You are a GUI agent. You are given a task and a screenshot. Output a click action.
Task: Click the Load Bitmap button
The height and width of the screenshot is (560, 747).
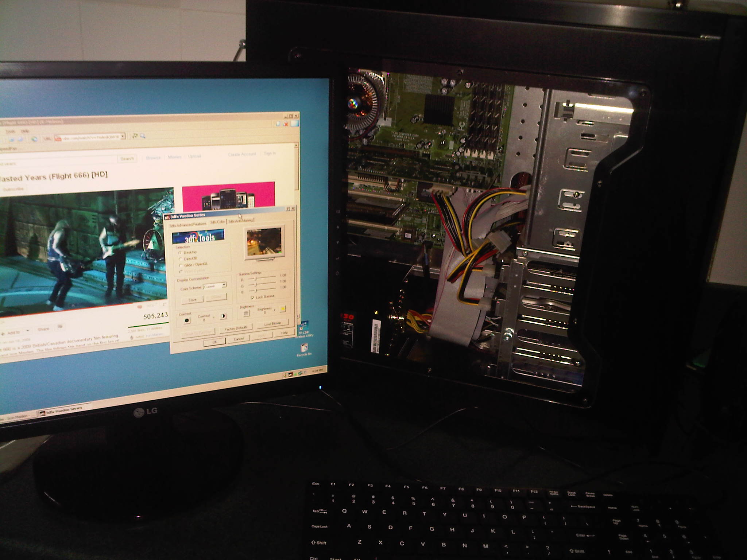tap(272, 324)
